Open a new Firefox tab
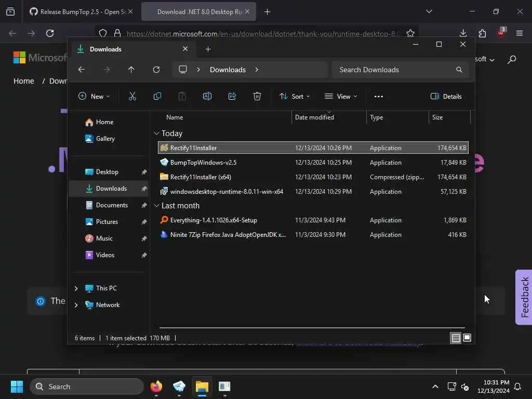The height and width of the screenshot is (399, 532). [x=268, y=12]
